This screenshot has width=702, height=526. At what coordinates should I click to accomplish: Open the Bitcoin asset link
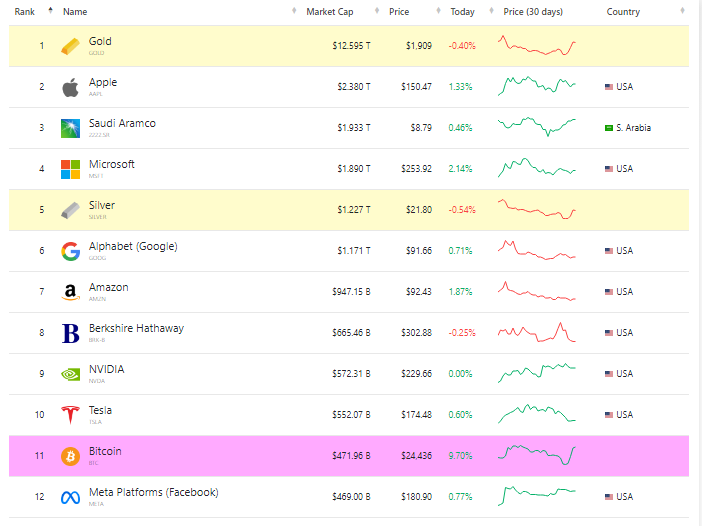click(105, 451)
